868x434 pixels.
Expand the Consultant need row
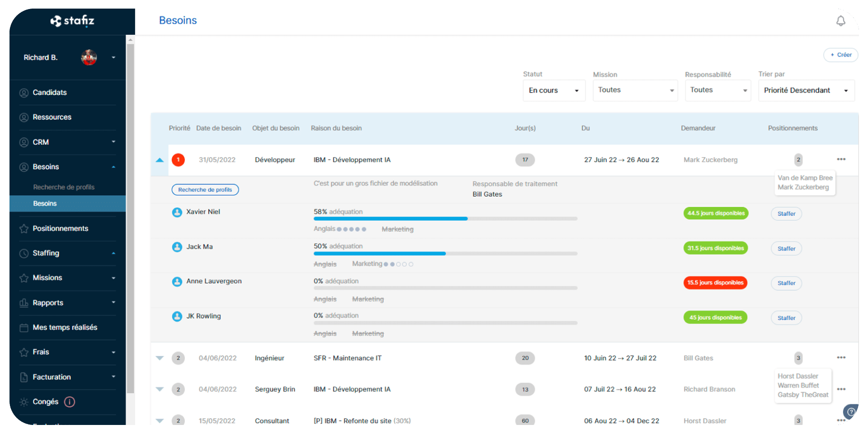(x=160, y=420)
